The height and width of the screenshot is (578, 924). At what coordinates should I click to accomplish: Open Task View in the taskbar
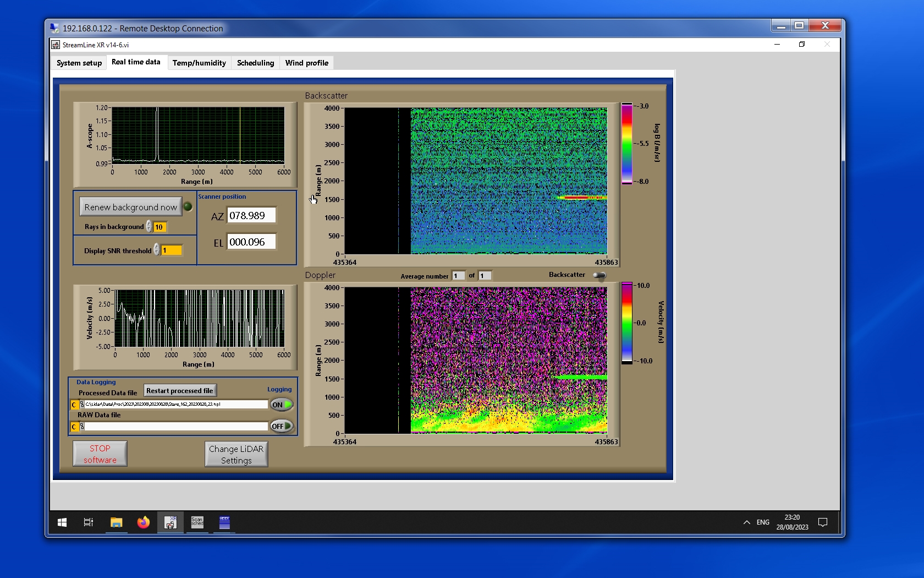click(x=88, y=522)
